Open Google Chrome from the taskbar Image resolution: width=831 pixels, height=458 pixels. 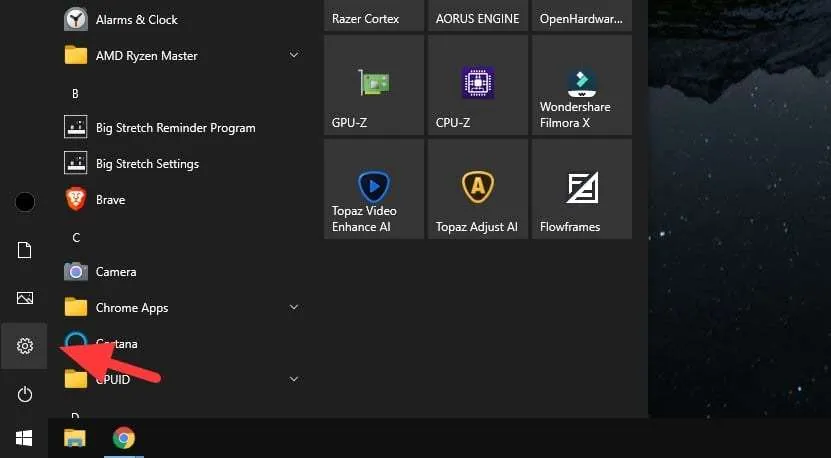123,438
